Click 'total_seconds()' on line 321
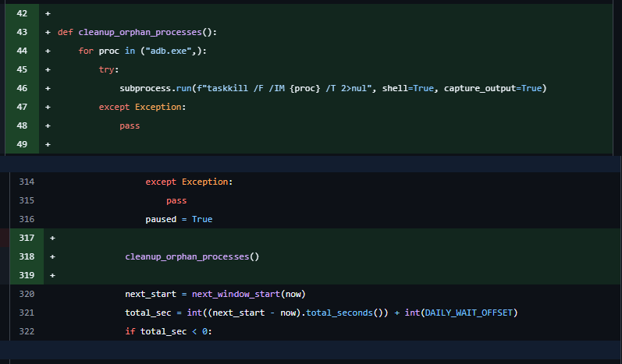622x364 pixels. click(345, 313)
